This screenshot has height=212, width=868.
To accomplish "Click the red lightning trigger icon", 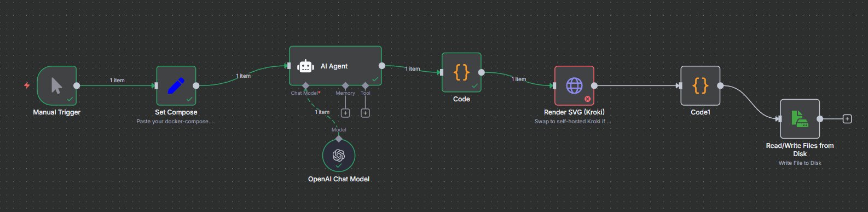I will [27, 85].
